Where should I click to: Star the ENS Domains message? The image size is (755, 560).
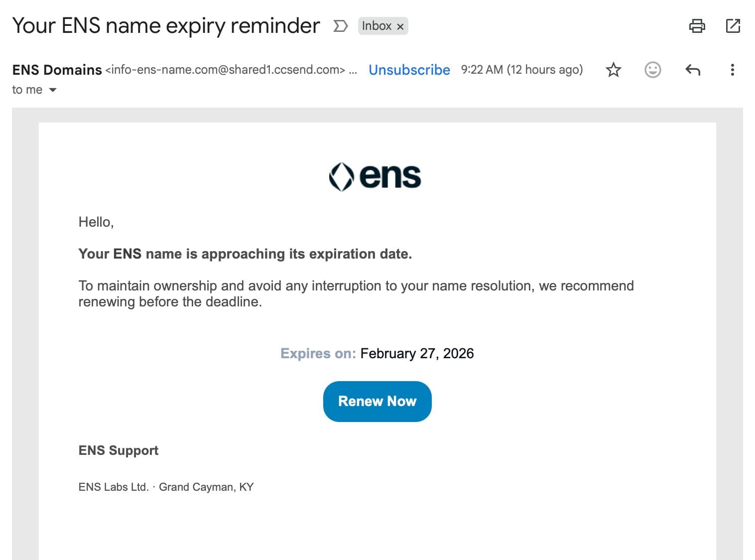(x=614, y=70)
